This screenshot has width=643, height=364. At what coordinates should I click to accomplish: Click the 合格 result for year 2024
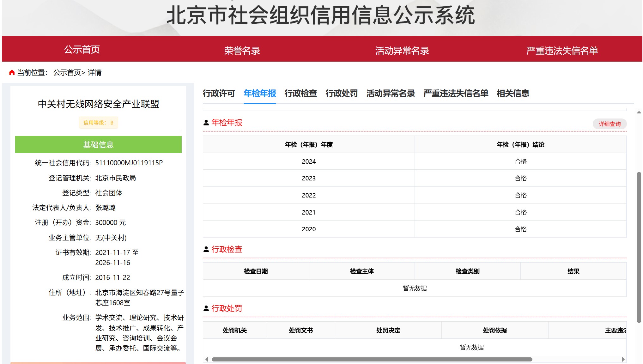pyautogui.click(x=520, y=161)
